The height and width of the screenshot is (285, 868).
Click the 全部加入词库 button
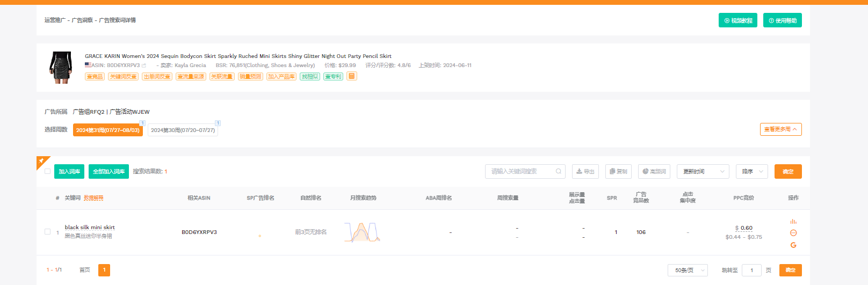108,171
